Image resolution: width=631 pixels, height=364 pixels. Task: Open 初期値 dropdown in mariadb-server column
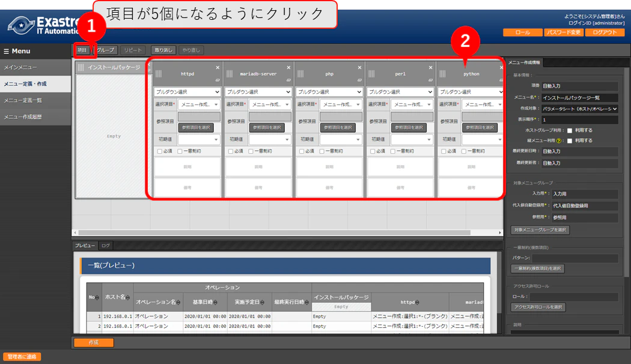tap(270, 139)
